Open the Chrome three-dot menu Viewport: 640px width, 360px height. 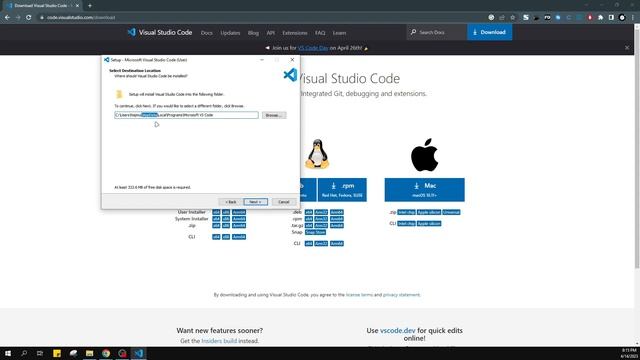coord(633,18)
